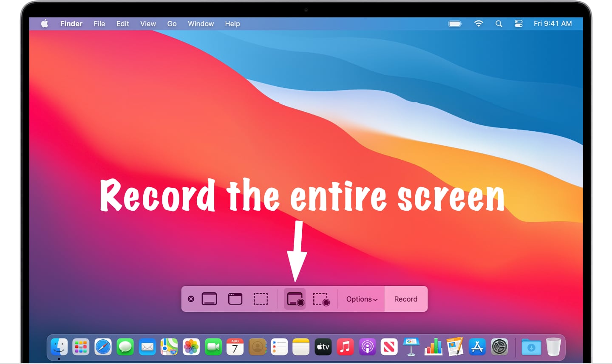Select the Capture Selected Portion icon
Screen dimensions: 612x364
pyautogui.click(x=261, y=299)
